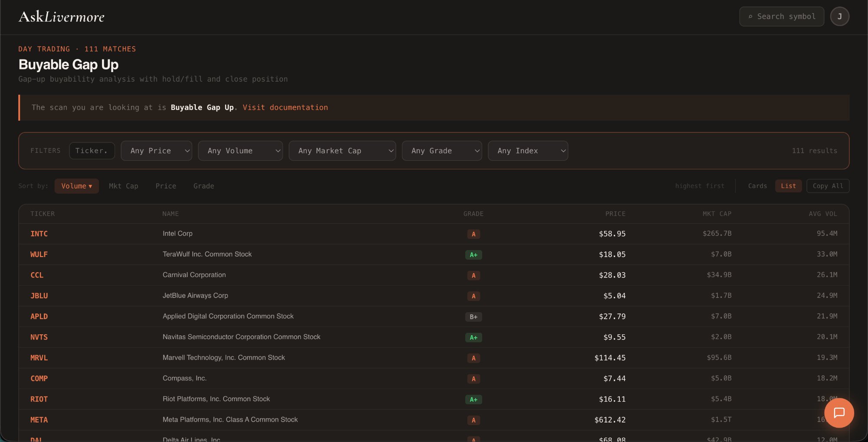This screenshot has height=442, width=868.
Task: Toggle sort order via highest first
Action: pyautogui.click(x=700, y=186)
